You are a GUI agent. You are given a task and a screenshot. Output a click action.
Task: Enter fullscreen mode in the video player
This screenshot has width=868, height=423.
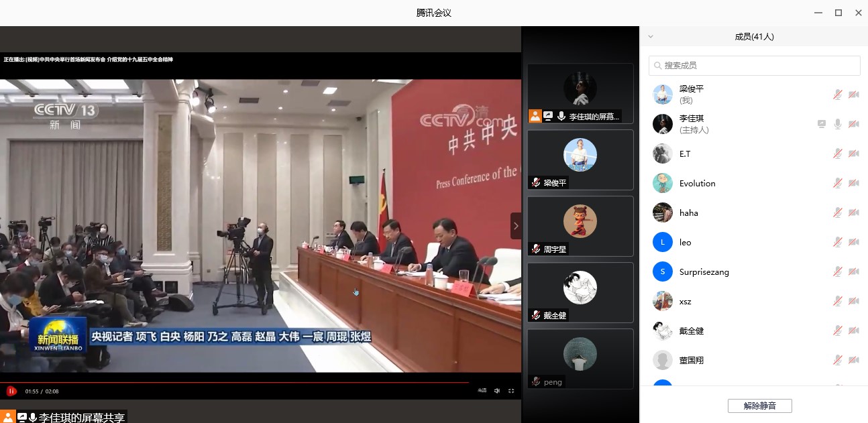[x=511, y=391]
